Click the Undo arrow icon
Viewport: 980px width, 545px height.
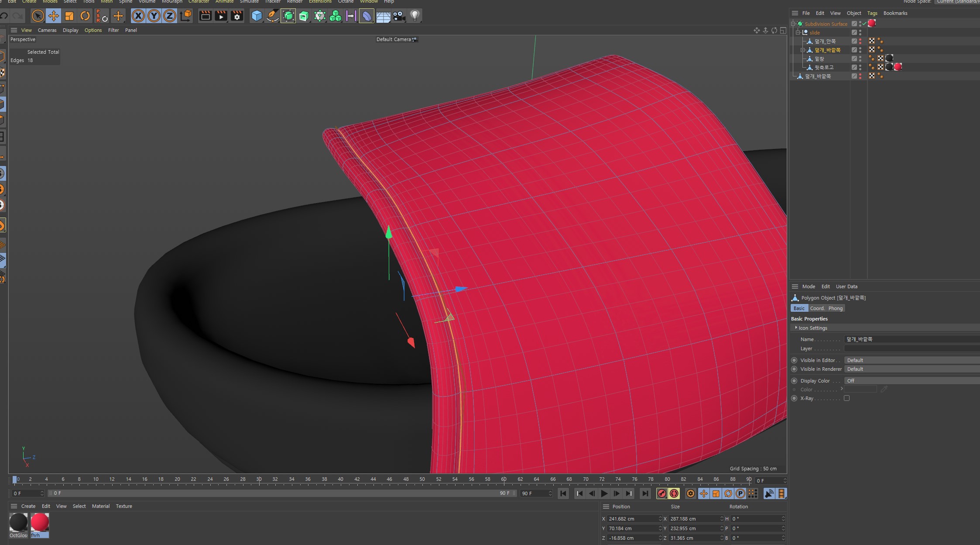pyautogui.click(x=4, y=16)
